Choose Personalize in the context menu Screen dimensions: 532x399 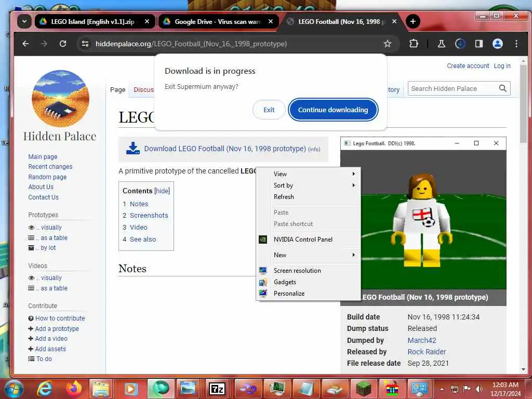[x=309, y=294]
